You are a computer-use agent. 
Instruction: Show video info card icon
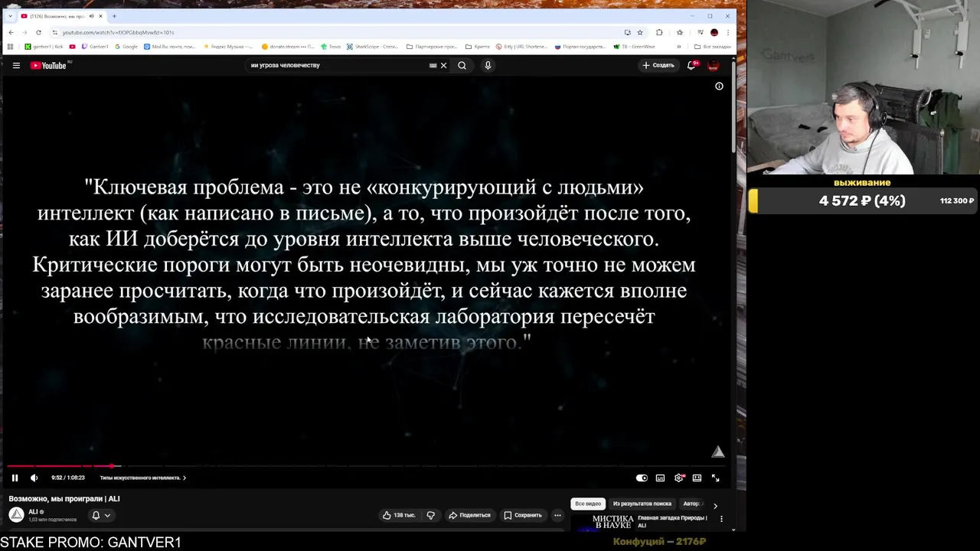coord(719,86)
